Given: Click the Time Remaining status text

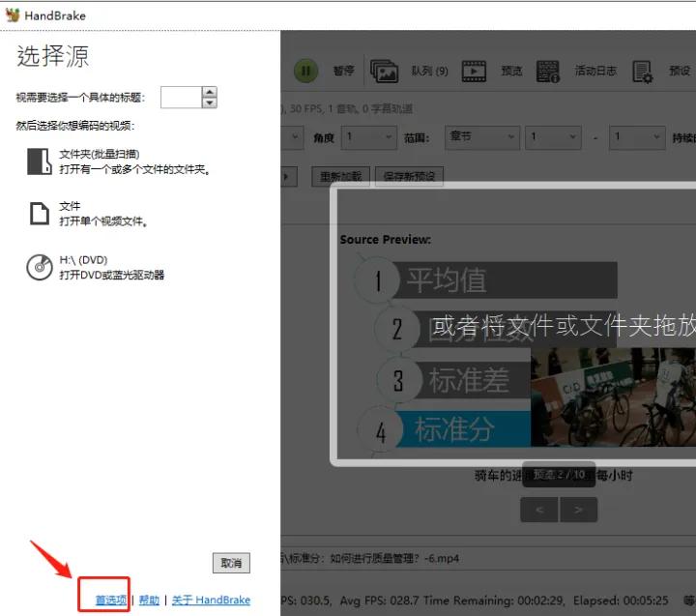Looking at the screenshot, I should click(x=494, y=601).
